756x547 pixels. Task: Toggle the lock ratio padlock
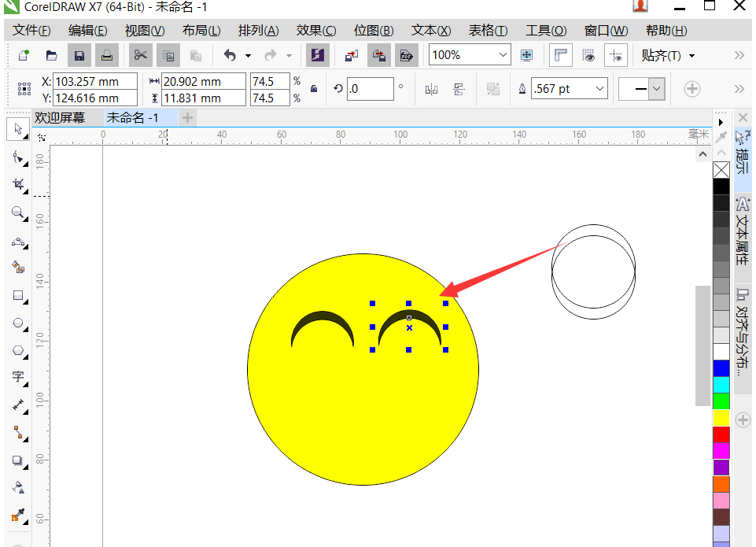(314, 89)
